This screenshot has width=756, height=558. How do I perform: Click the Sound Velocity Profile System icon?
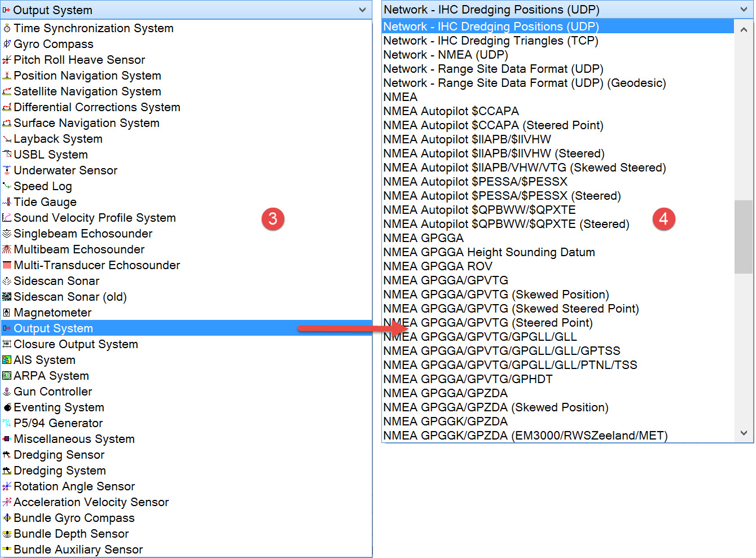click(x=7, y=218)
